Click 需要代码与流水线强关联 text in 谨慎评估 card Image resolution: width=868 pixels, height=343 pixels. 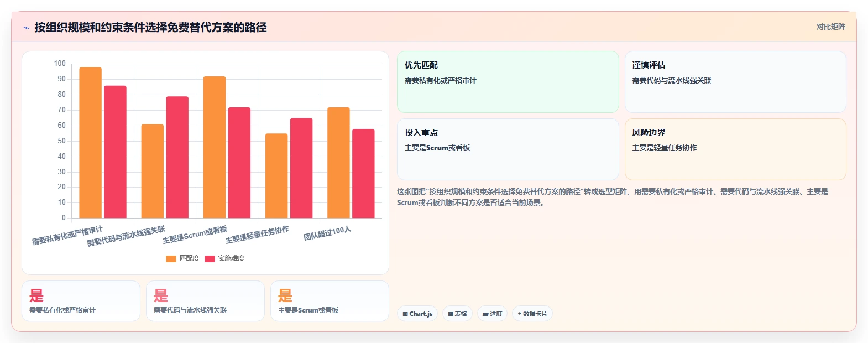[672, 80]
